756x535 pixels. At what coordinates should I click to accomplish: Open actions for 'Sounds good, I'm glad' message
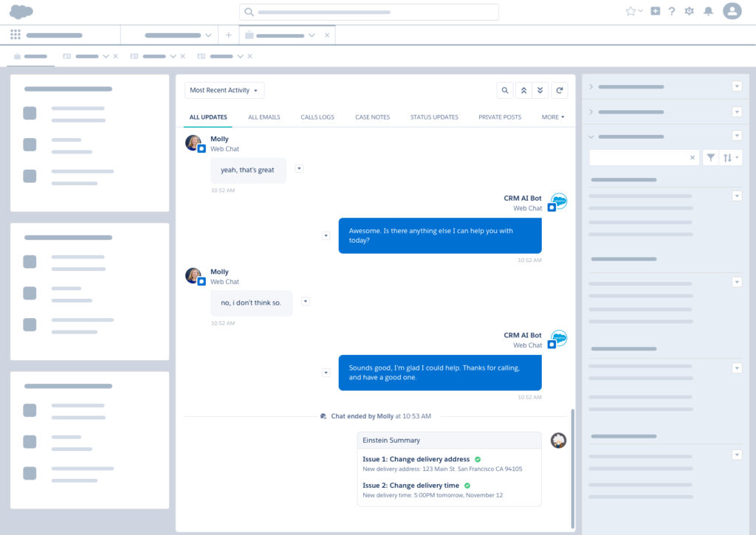pyautogui.click(x=326, y=373)
